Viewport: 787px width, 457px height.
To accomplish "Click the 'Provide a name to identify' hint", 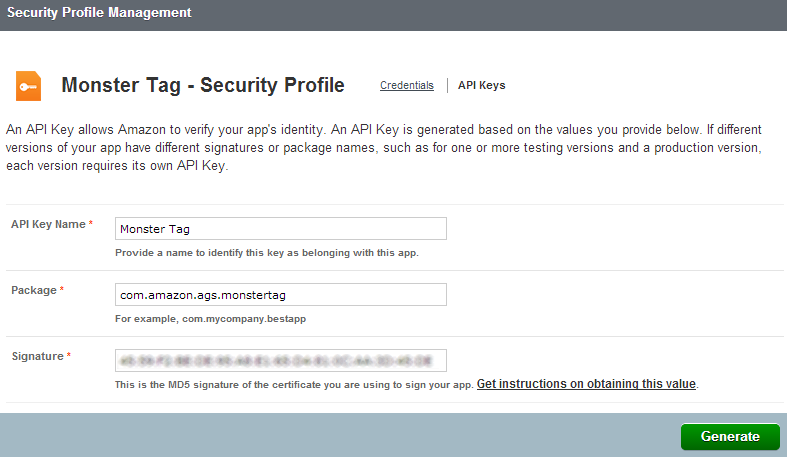I will [267, 253].
